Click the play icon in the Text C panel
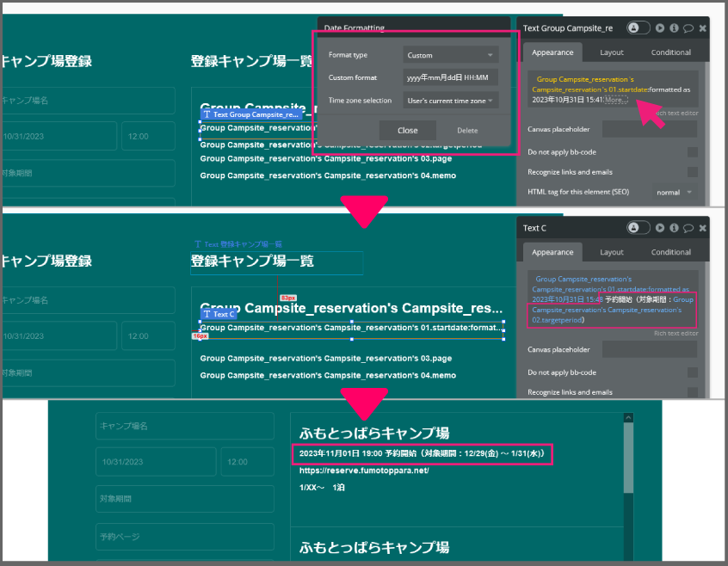Image resolution: width=728 pixels, height=566 pixels. [660, 228]
